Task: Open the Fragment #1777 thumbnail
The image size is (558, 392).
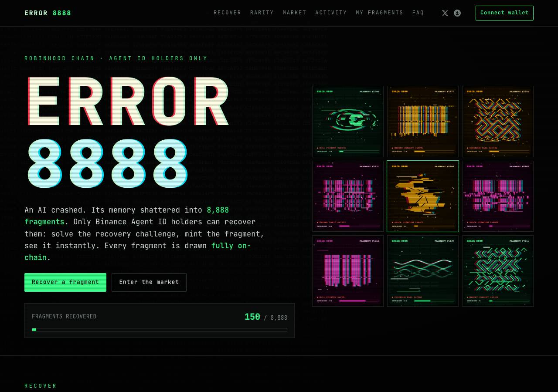Action: pos(423,122)
